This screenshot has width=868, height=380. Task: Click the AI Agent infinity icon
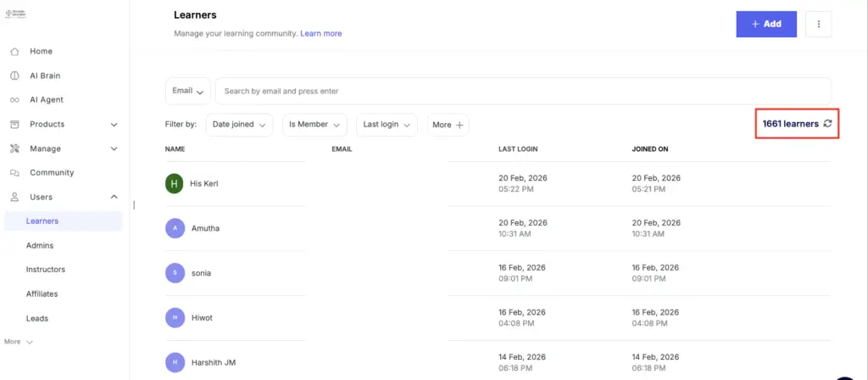click(14, 100)
